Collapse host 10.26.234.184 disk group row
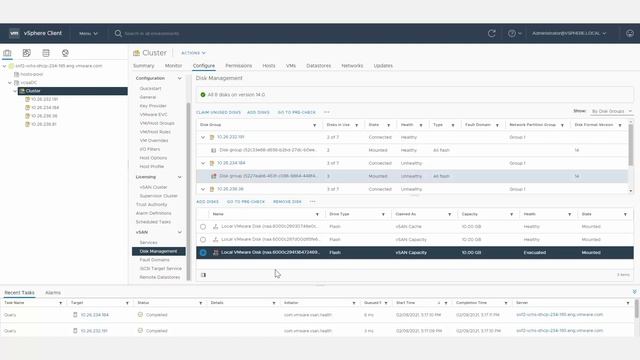 (x=203, y=163)
